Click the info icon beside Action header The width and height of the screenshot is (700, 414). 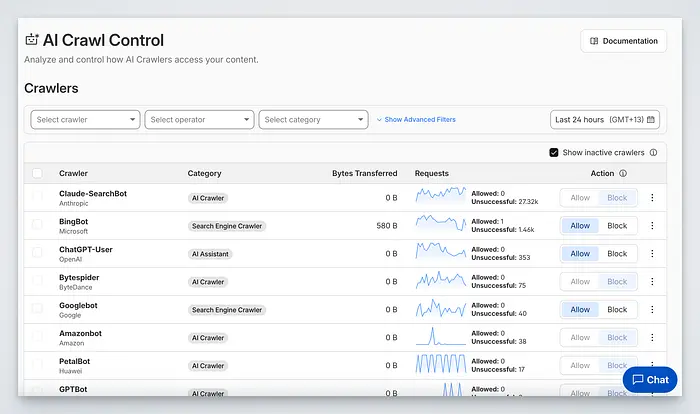623,173
